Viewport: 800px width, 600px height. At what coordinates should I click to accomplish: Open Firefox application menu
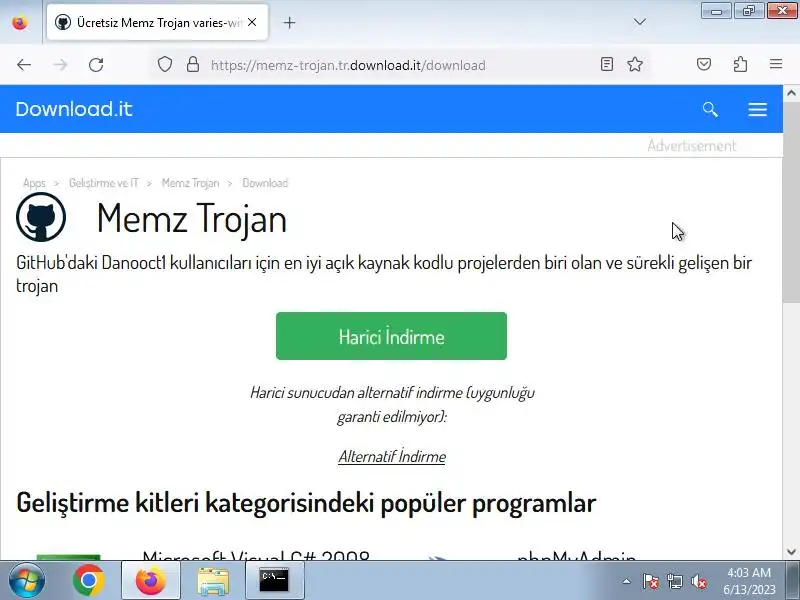pyautogui.click(x=776, y=64)
